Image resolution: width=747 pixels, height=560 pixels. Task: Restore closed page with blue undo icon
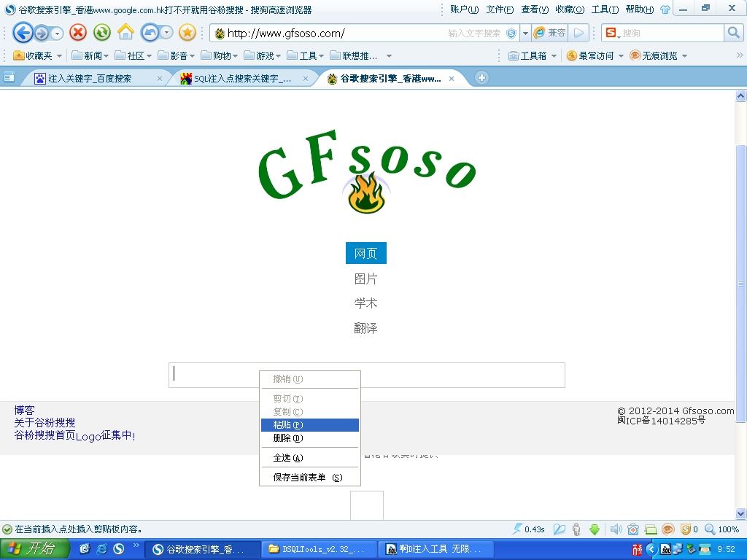[x=150, y=33]
